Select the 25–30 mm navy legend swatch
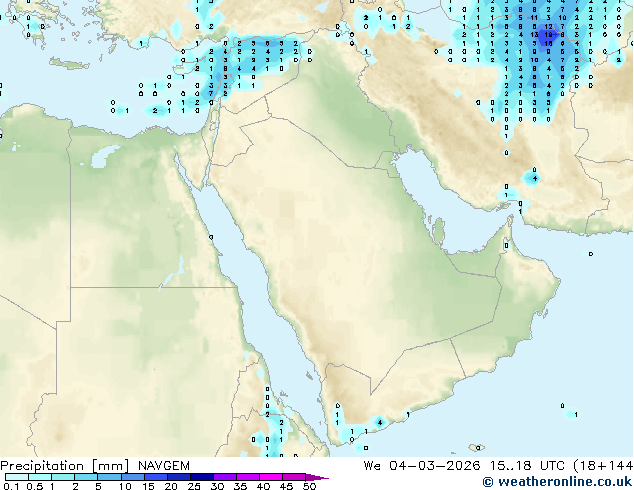This screenshot has height=490, width=634. [201, 477]
